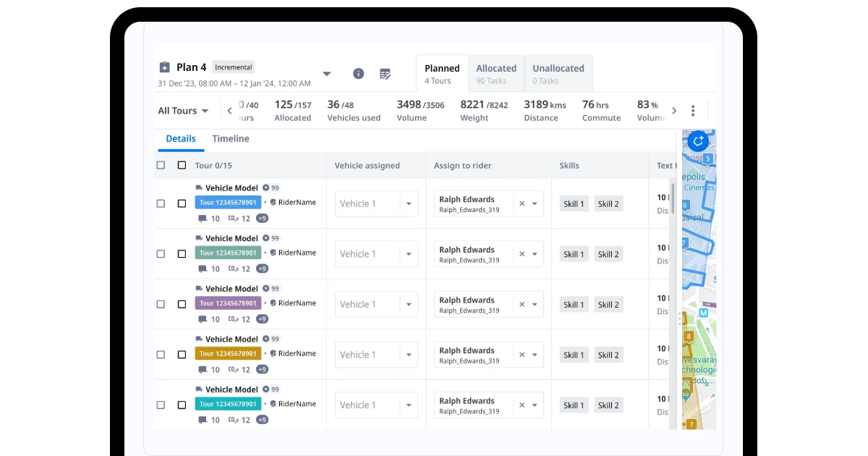Tick the dark-outlined checkbox beside the orange tour
868x456 pixels.
(x=182, y=355)
